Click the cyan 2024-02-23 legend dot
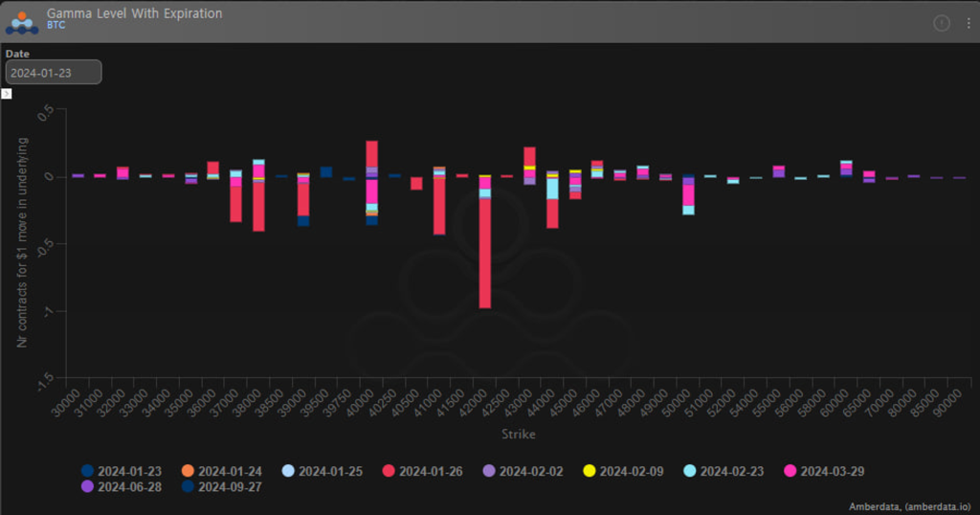 coord(690,471)
